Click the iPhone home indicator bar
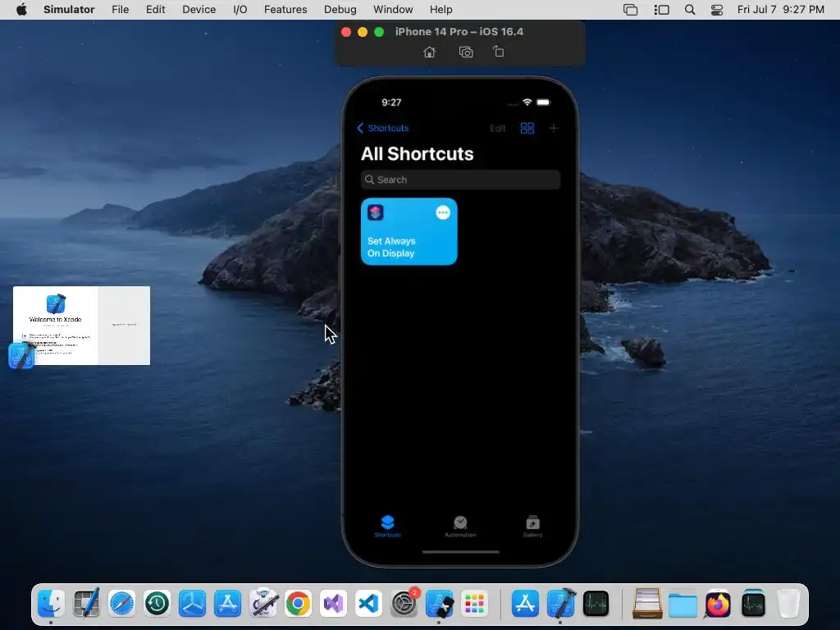The height and width of the screenshot is (630, 840). 461,551
